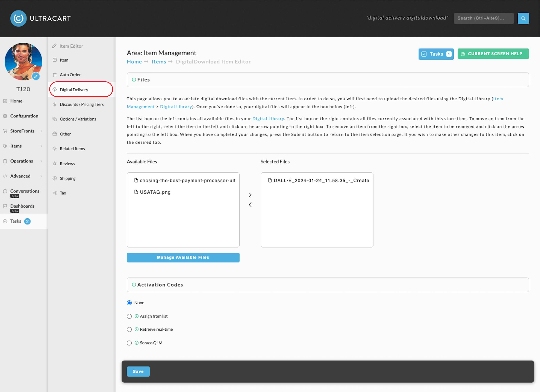Screen dimensions: 540x392
Task: Select USATAG.png in Available Files
Action: [x=155, y=192]
